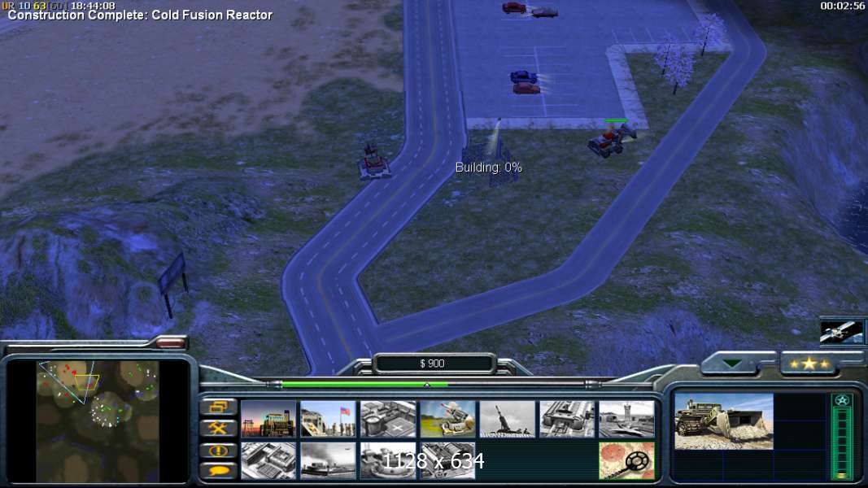868x488 pixels.
Task: Click the Construction Complete: Cold Fusion Reactor message
Action: coord(140,15)
